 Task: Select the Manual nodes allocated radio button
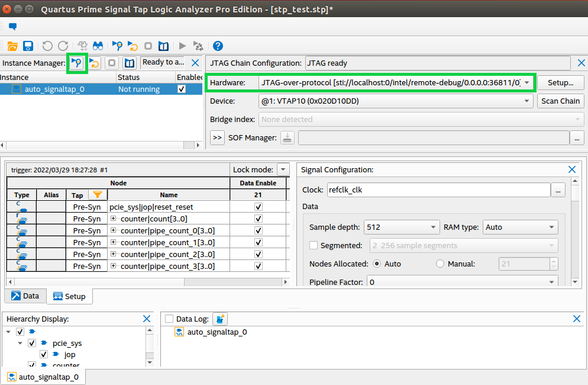click(x=440, y=264)
